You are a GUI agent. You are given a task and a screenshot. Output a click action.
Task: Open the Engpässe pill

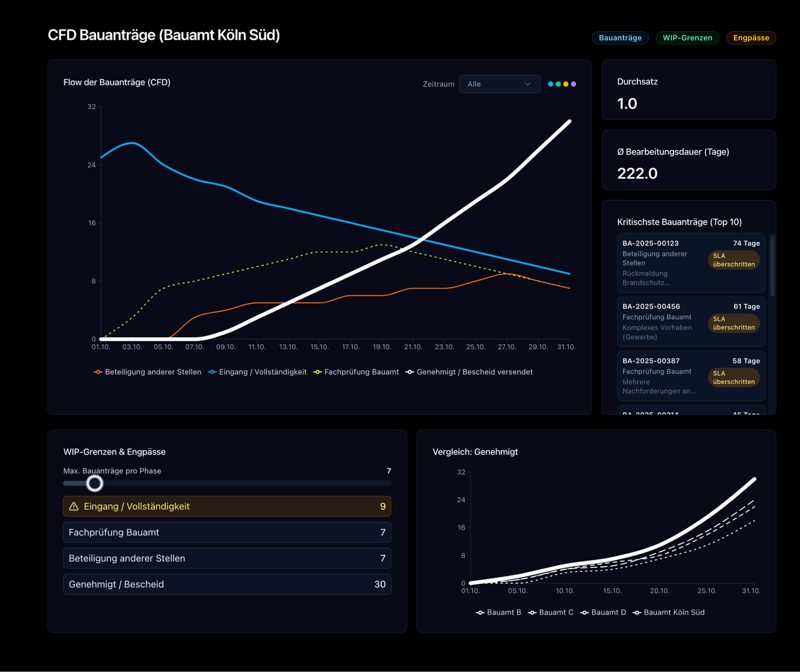[751, 38]
